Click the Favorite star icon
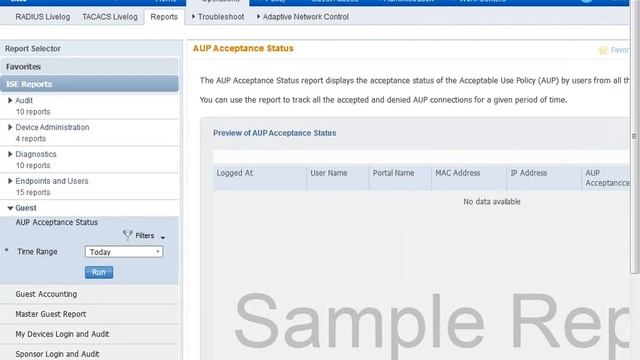This screenshot has height=360, width=640. 603,50
